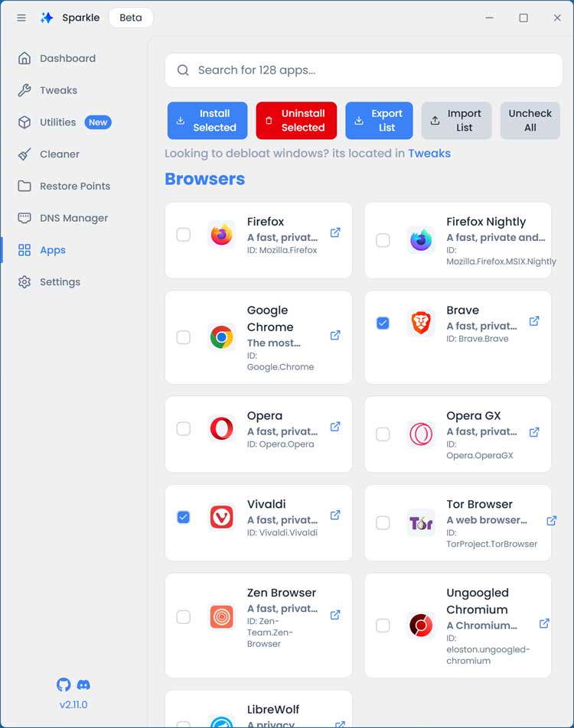Check the Ungoogled Chromium checkbox
The height and width of the screenshot is (728, 574).
[383, 625]
